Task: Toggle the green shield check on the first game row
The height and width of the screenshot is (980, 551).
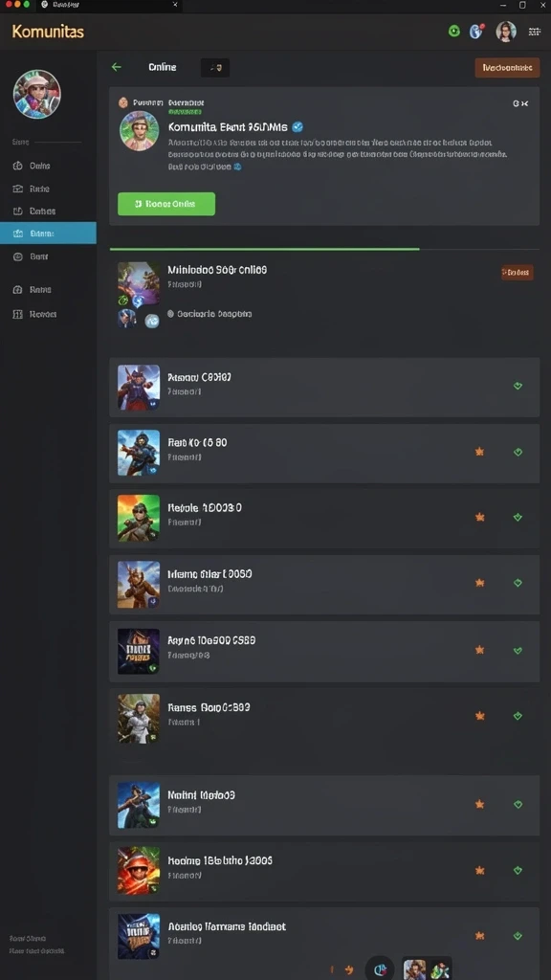Action: 518,386
